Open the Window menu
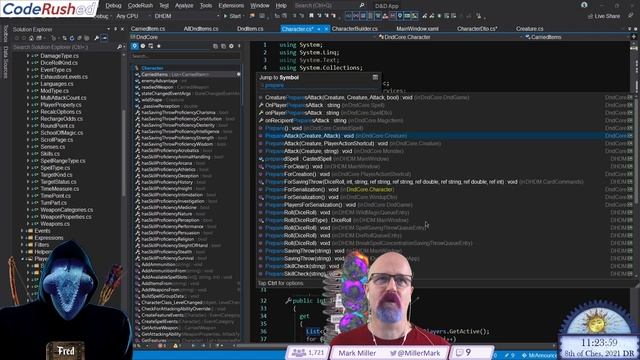Image resolution: width=640 pixels, height=360 pixels. [260, 6]
